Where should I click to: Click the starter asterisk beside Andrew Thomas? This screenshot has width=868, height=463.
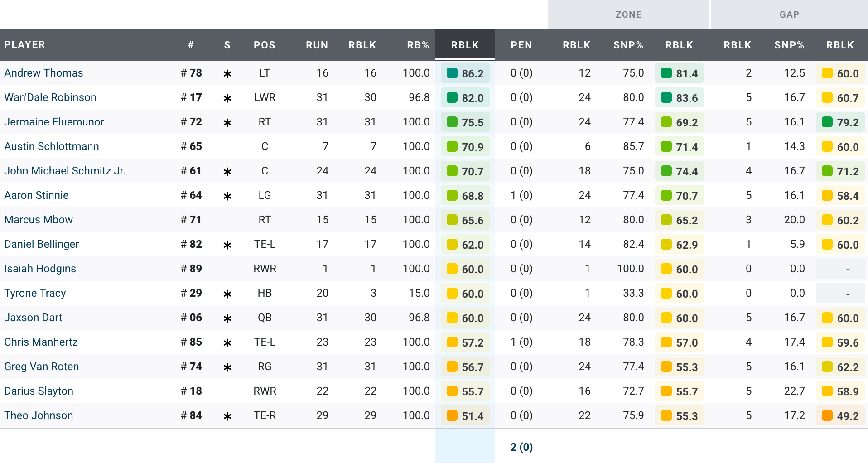(227, 74)
